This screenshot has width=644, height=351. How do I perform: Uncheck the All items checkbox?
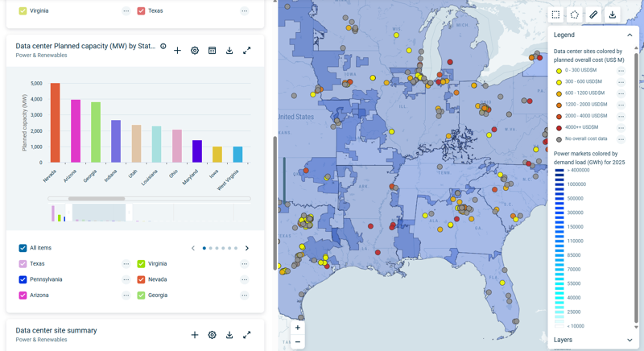tap(23, 248)
